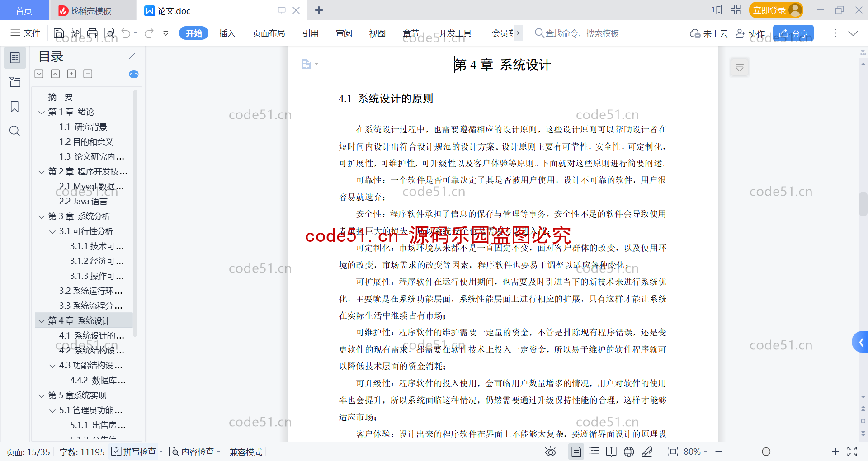The image size is (868, 461).
Task: Open the more options vertical dots
Action: pyautogui.click(x=835, y=33)
